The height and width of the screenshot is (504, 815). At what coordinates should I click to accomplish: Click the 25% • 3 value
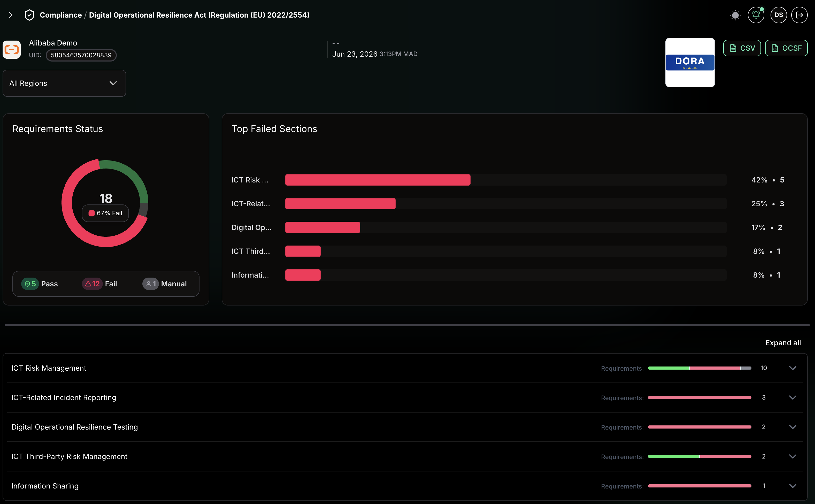pos(768,204)
